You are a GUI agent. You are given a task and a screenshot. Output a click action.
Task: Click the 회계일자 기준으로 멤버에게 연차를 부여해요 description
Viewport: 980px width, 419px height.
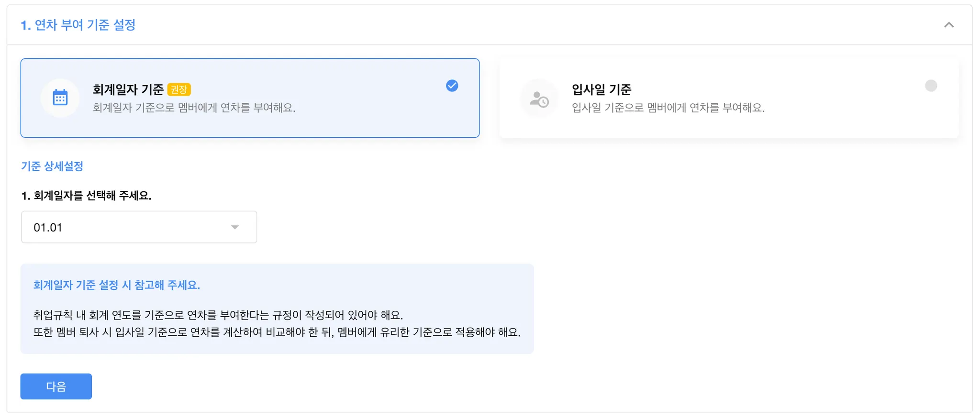point(194,108)
